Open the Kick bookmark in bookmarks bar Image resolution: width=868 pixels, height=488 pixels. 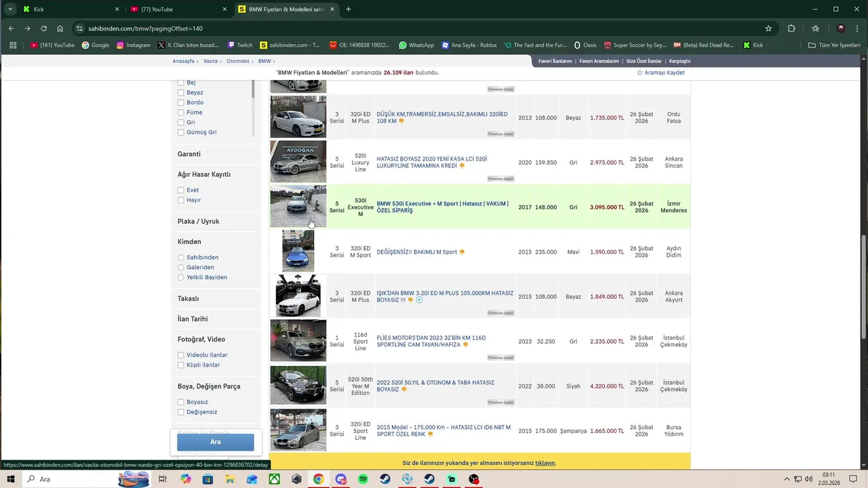pos(753,45)
